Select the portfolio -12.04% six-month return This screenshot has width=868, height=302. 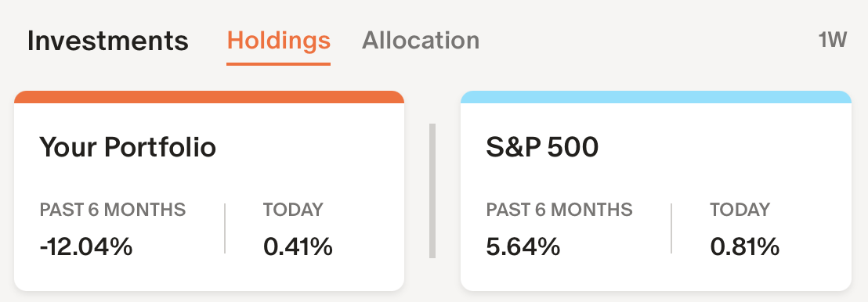(x=86, y=246)
